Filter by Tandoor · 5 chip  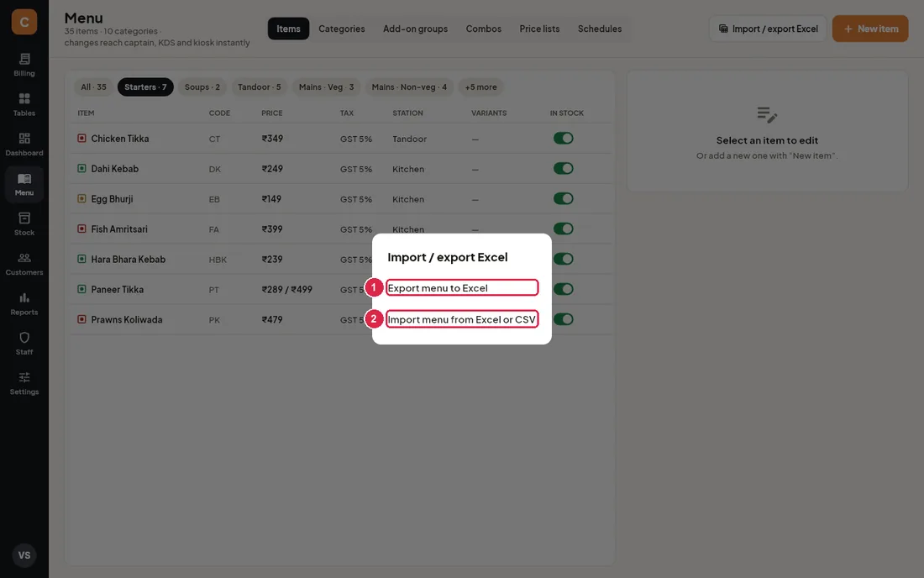pyautogui.click(x=260, y=87)
